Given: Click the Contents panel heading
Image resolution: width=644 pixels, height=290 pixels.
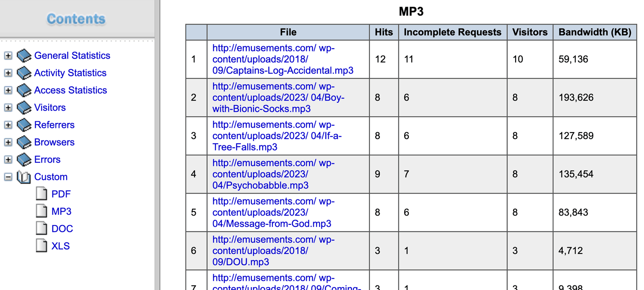Looking at the screenshot, I should pyautogui.click(x=76, y=19).
